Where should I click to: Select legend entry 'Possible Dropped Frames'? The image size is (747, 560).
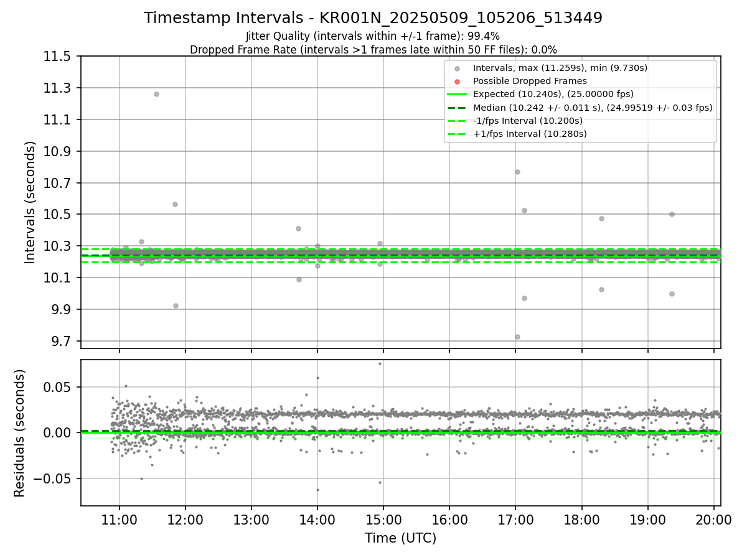pyautogui.click(x=530, y=81)
